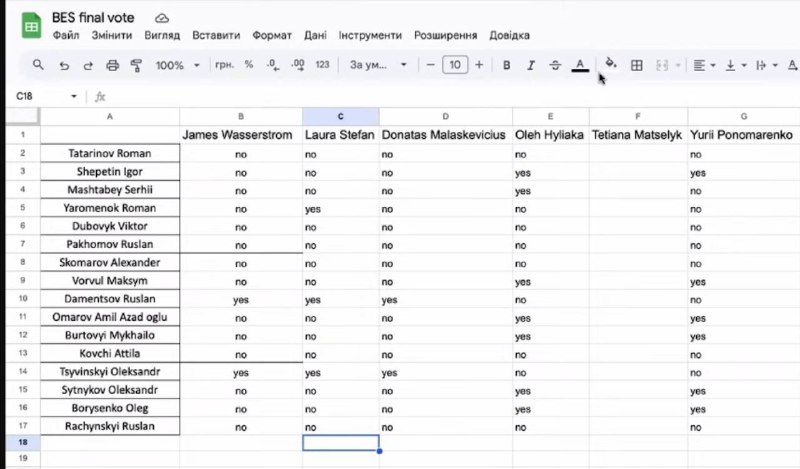Open the search menus magnifier icon
800x469 pixels.
coord(38,65)
